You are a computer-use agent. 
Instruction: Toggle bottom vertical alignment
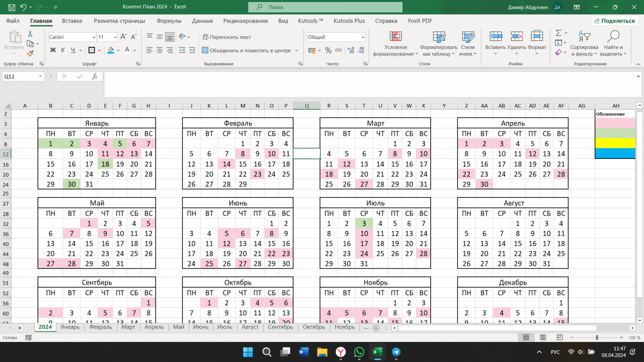[x=170, y=37]
